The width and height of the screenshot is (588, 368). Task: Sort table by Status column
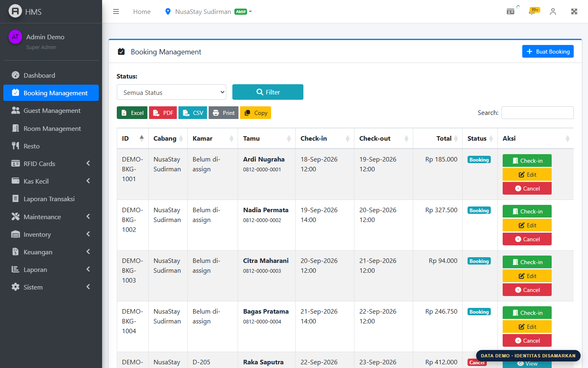coord(480,138)
